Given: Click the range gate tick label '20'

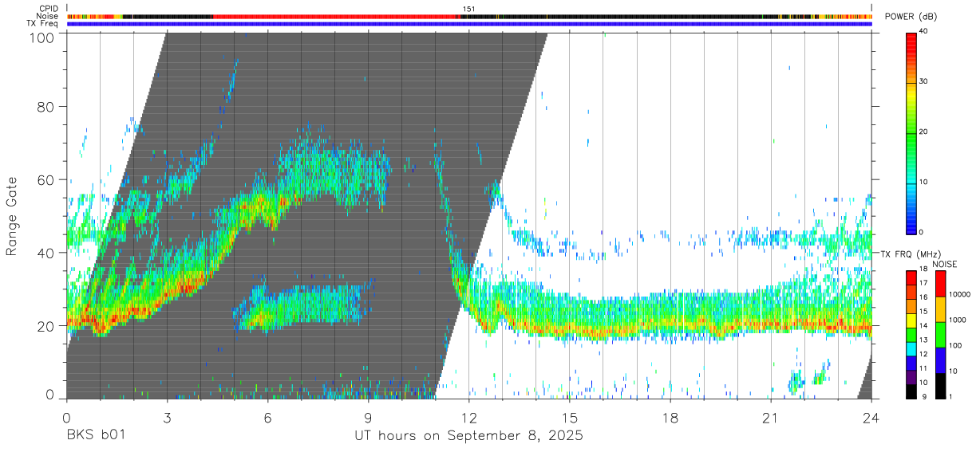Looking at the screenshot, I should (47, 326).
